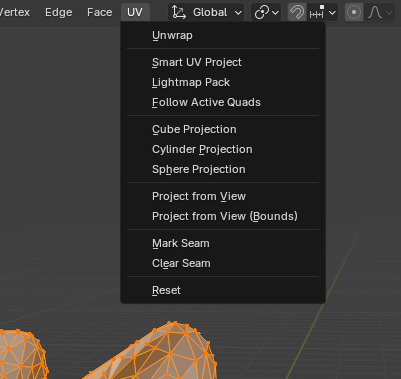Apply Sphere Projection
Screen dimensions: 401x379
(x=223, y=169)
